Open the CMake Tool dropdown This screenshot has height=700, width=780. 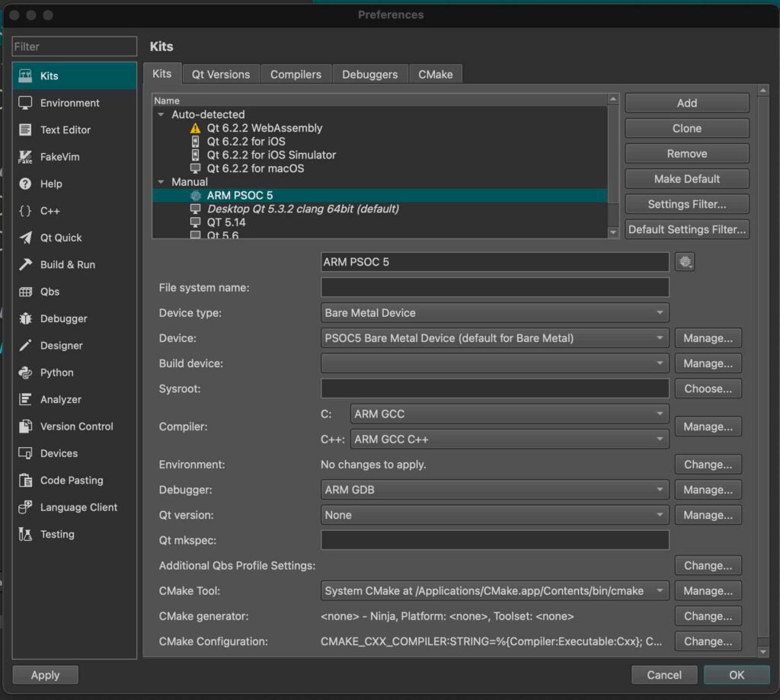click(494, 591)
